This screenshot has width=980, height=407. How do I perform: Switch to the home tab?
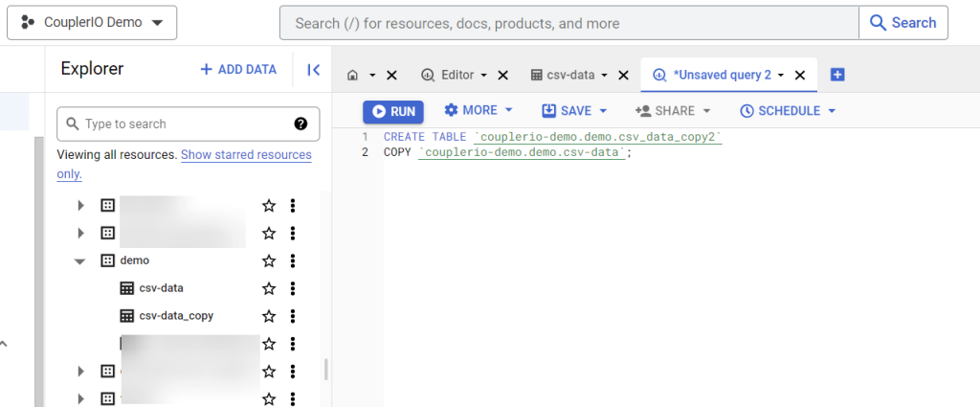[352, 75]
